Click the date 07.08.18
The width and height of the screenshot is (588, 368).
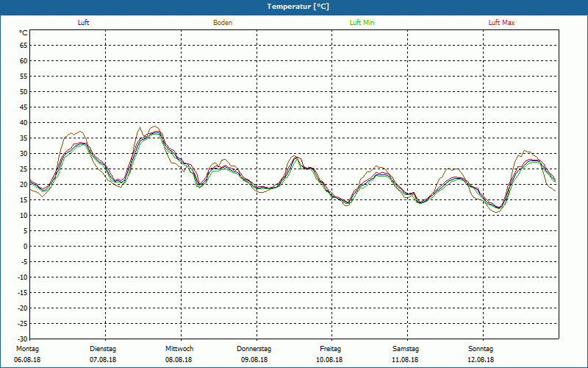pyautogui.click(x=103, y=360)
